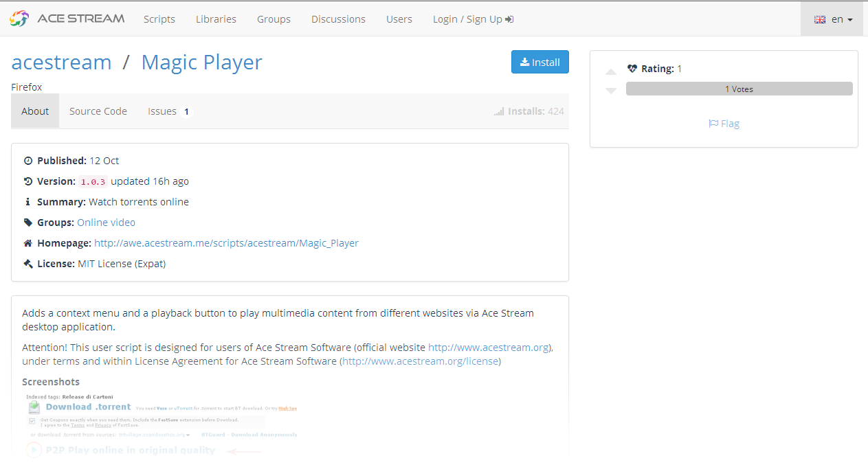This screenshot has height=465, width=868.
Task: Go to the Groups page
Action: (274, 19)
